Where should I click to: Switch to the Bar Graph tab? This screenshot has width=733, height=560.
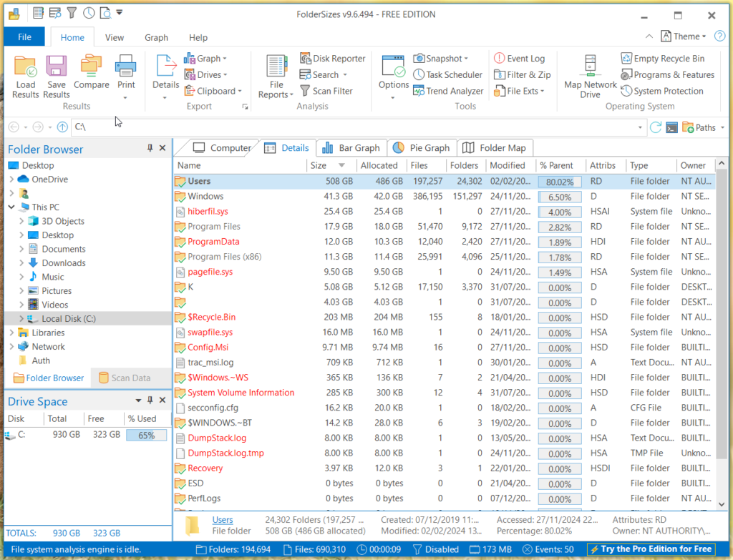pyautogui.click(x=351, y=148)
